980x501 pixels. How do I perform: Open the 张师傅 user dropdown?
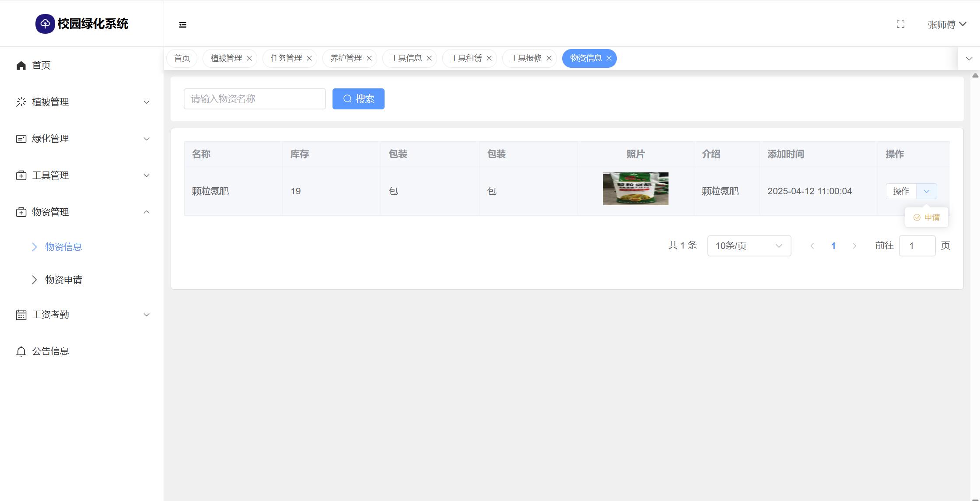point(947,25)
